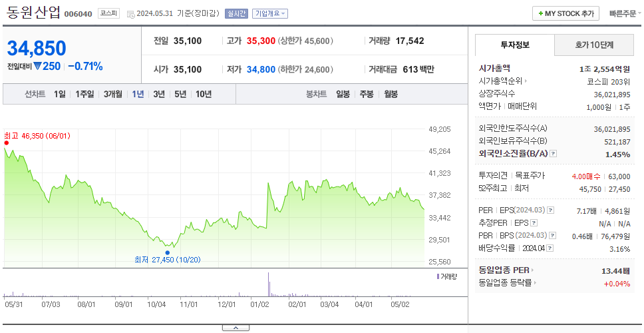The height and width of the screenshot is (333, 644).
Task: Click the 동일업종 PER value 13.44배
Action: [x=615, y=271]
